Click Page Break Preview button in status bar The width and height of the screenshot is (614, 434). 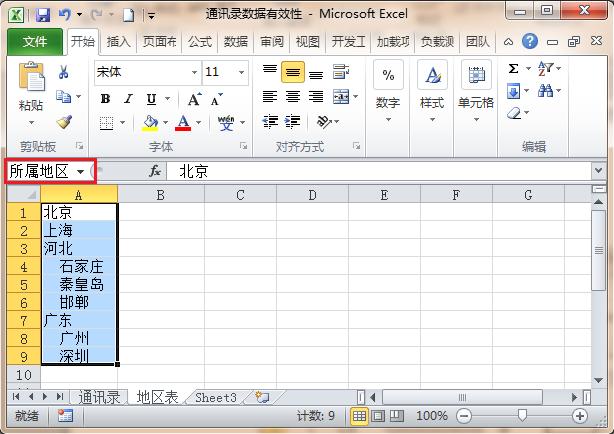(397, 416)
